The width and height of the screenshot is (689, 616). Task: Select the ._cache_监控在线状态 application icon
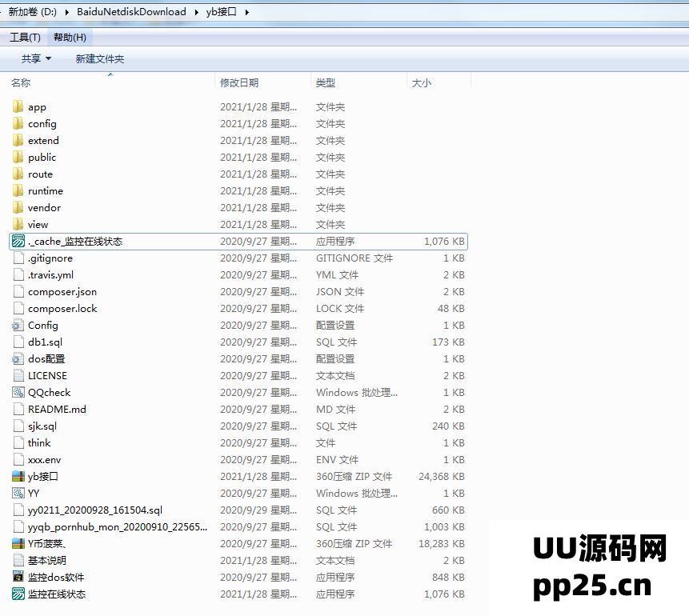[x=18, y=241]
